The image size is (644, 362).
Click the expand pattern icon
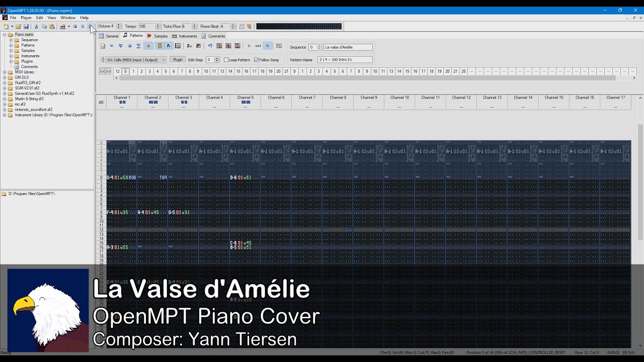click(x=219, y=46)
